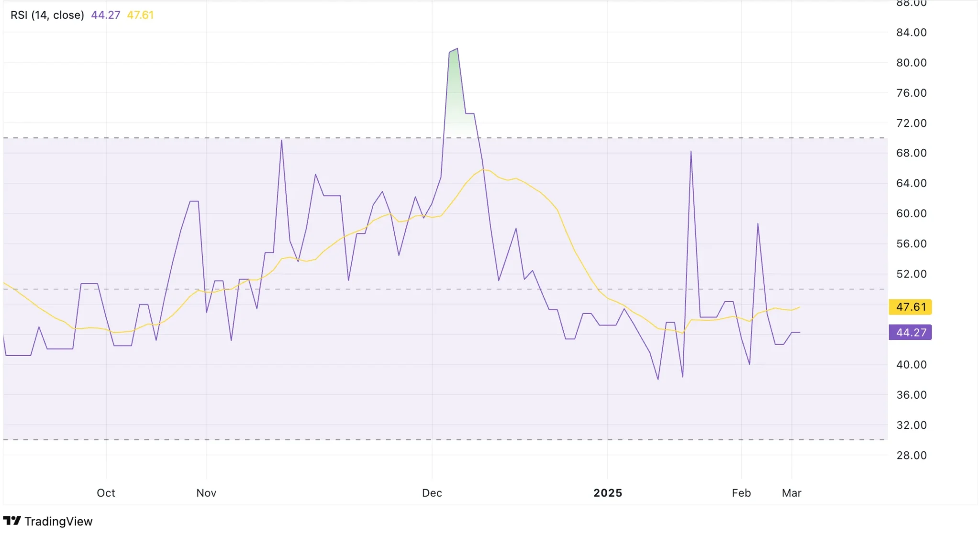980x537 pixels.
Task: Select the yellow 47.61 legend value
Action: (140, 15)
